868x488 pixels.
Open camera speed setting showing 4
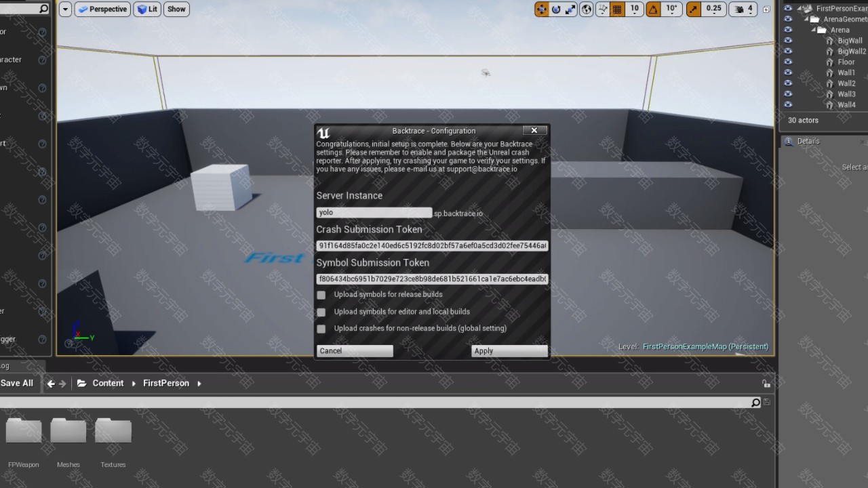pyautogui.click(x=744, y=9)
